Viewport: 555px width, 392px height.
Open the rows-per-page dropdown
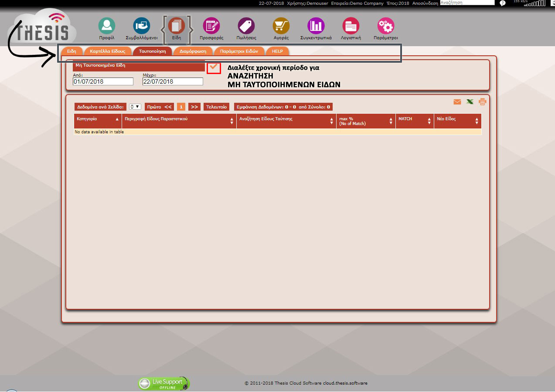tap(135, 107)
